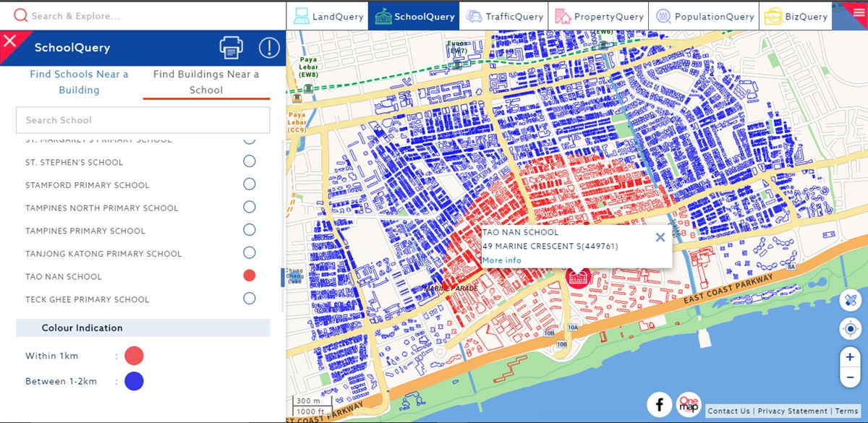This screenshot has height=423, width=868.
Task: Close the SchoolQuery panel with the X
Action: pos(10,41)
